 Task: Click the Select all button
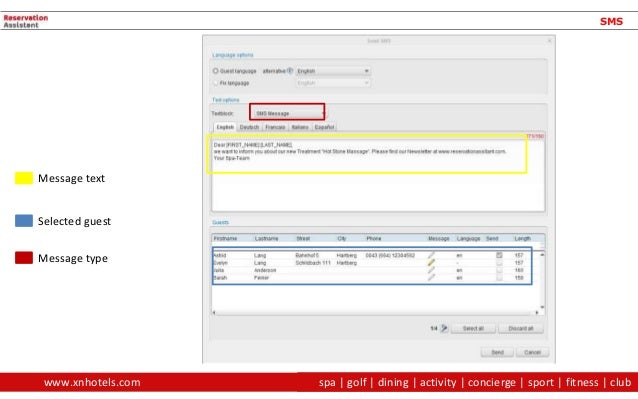tap(473, 328)
